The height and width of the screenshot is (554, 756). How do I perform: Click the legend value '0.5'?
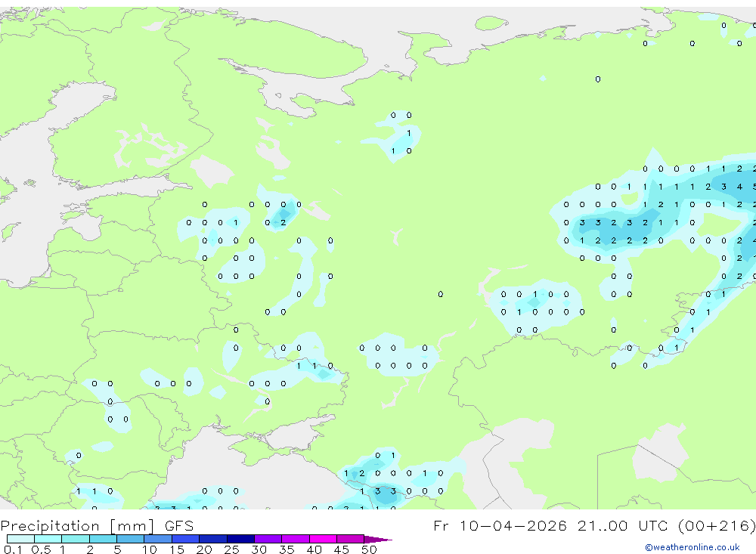[x=41, y=549]
